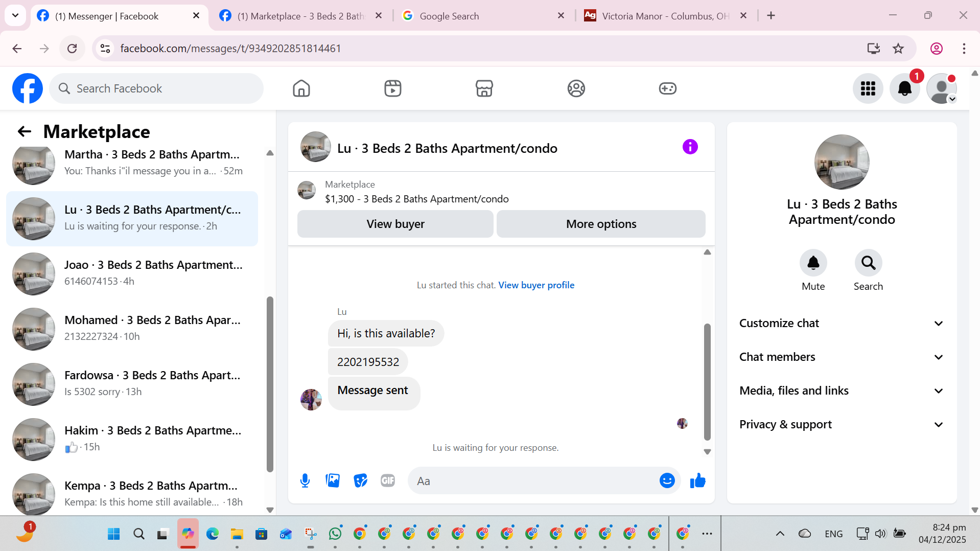Click the Lu listing thumbnail in header

tap(315, 147)
